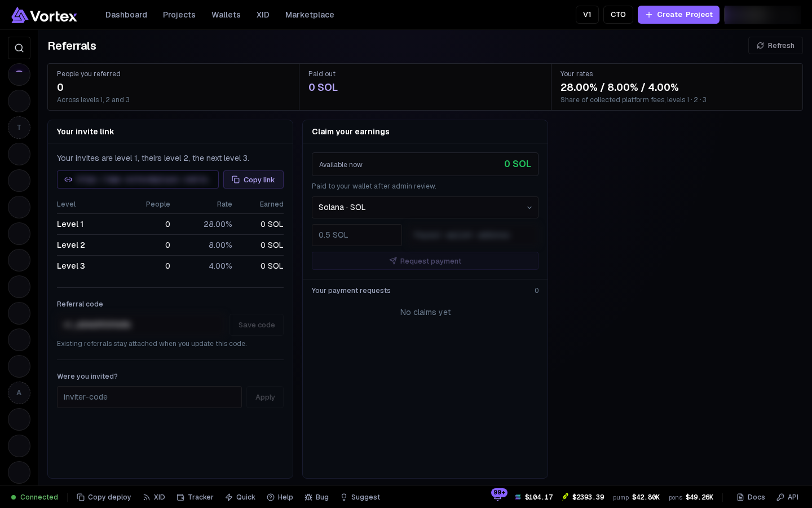Screen dimensions: 812x508
Task: Open Suggest in bottom bar
Action: pos(360,497)
